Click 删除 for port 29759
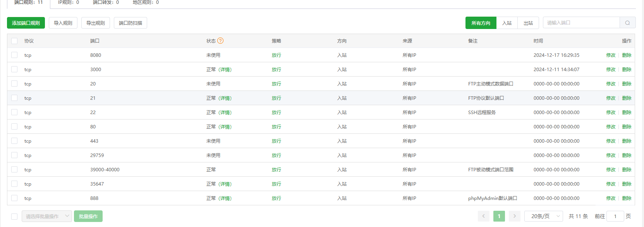Image resolution: width=644 pixels, height=227 pixels. tap(627, 155)
